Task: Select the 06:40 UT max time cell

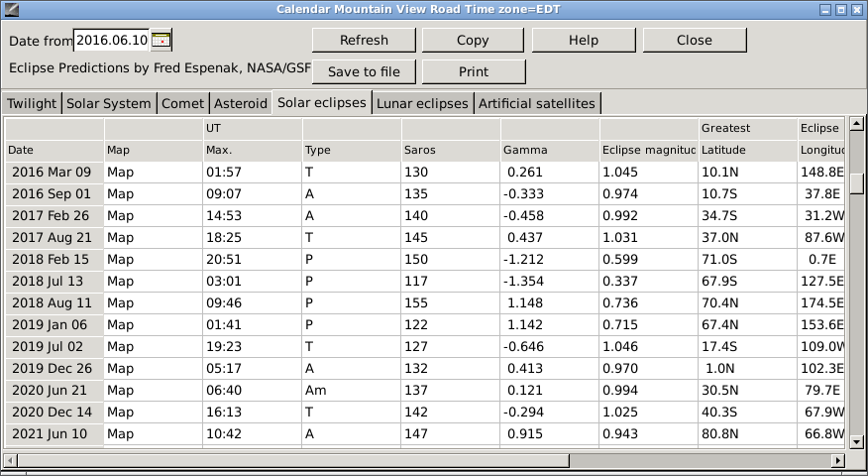Action: point(252,391)
